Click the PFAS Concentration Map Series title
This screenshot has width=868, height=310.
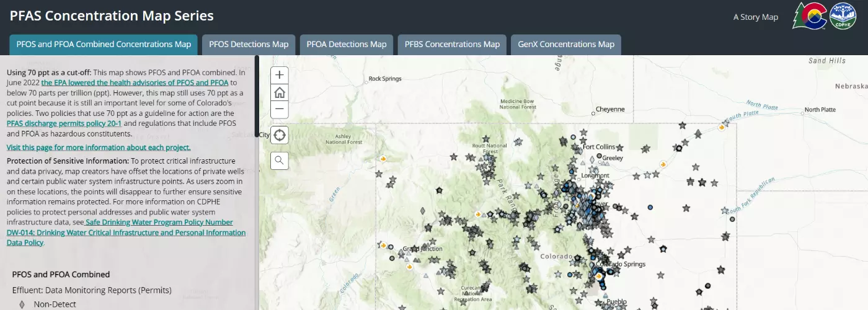(x=112, y=16)
